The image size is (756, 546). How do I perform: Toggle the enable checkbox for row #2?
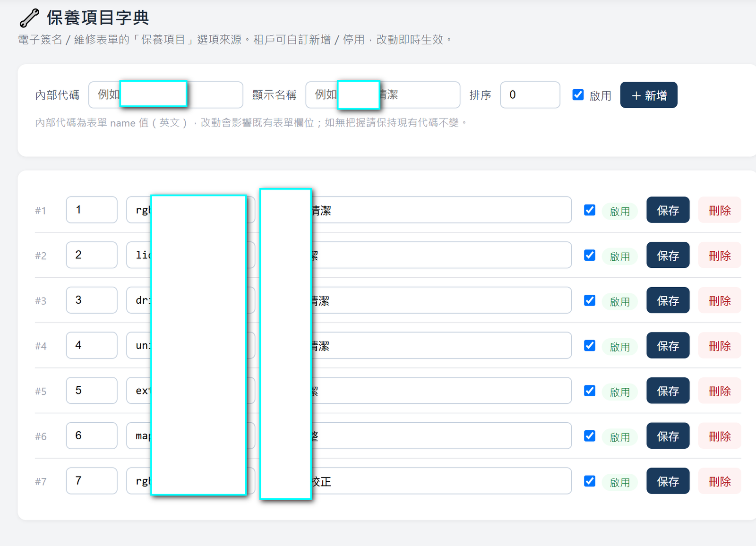pos(590,256)
